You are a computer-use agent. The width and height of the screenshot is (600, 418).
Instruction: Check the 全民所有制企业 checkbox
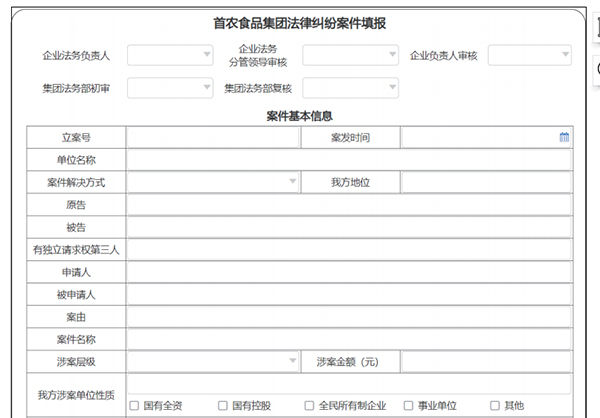coord(309,405)
